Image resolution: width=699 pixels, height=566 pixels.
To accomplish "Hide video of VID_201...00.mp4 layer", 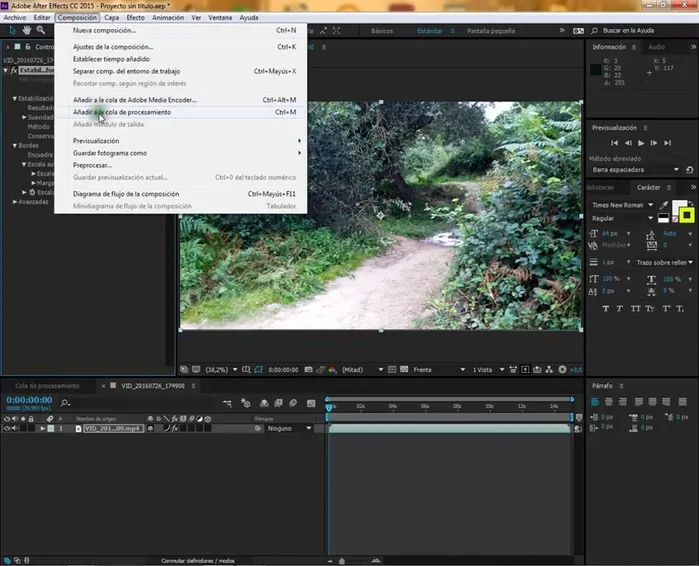I will (x=7, y=428).
